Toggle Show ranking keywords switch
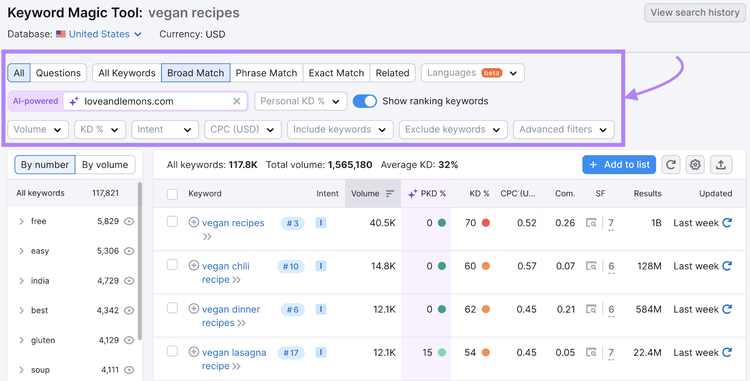This screenshot has width=750, height=381. pos(364,101)
